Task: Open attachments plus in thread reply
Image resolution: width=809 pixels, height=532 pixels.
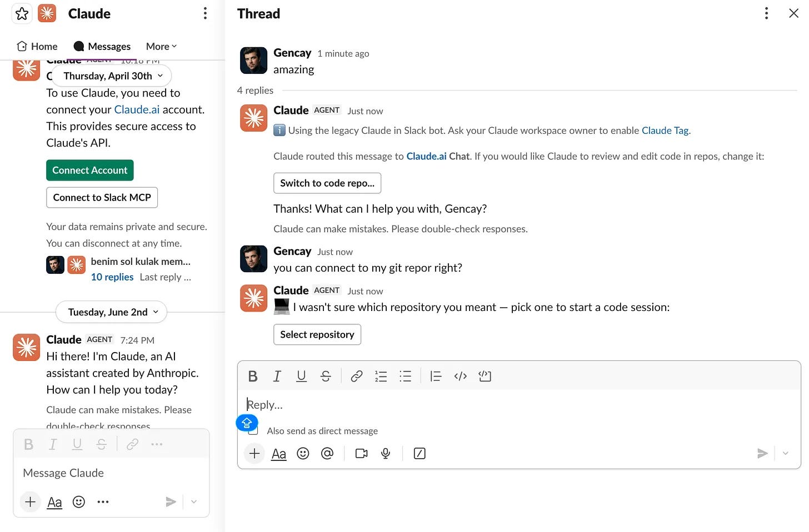Action: [254, 454]
